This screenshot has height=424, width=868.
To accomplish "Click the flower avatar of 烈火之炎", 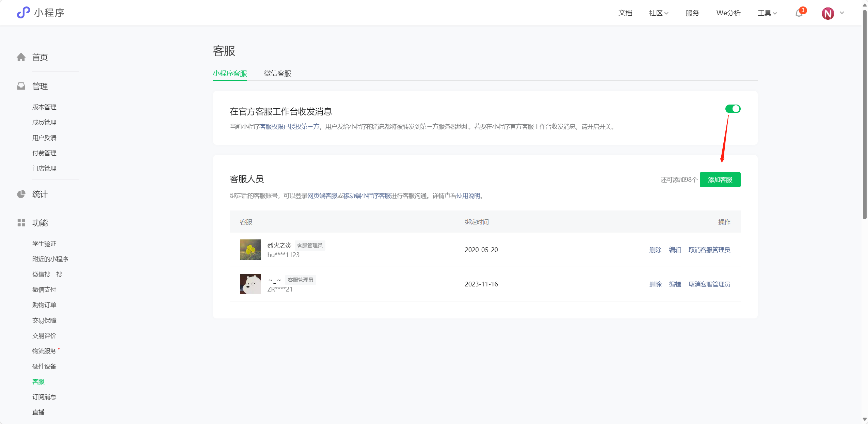I will click(x=250, y=250).
